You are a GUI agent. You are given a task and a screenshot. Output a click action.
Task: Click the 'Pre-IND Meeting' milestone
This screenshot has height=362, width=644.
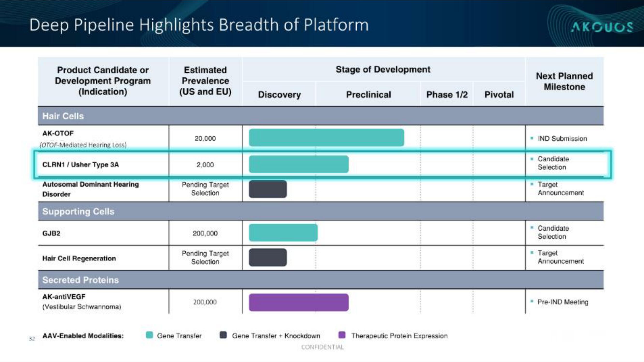[x=563, y=302]
